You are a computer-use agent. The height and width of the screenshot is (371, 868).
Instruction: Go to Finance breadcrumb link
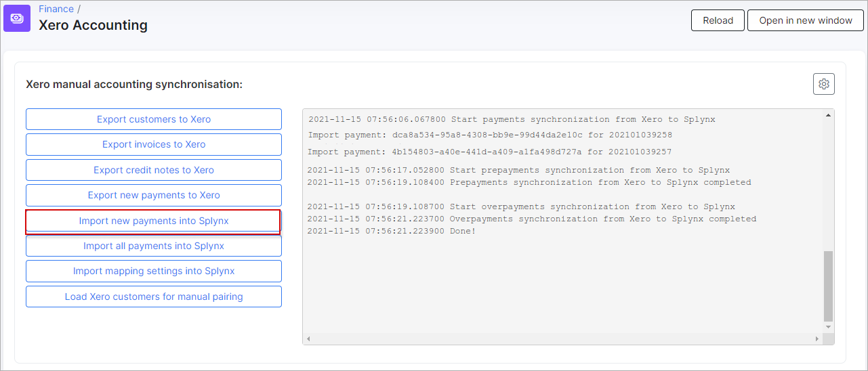click(56, 9)
